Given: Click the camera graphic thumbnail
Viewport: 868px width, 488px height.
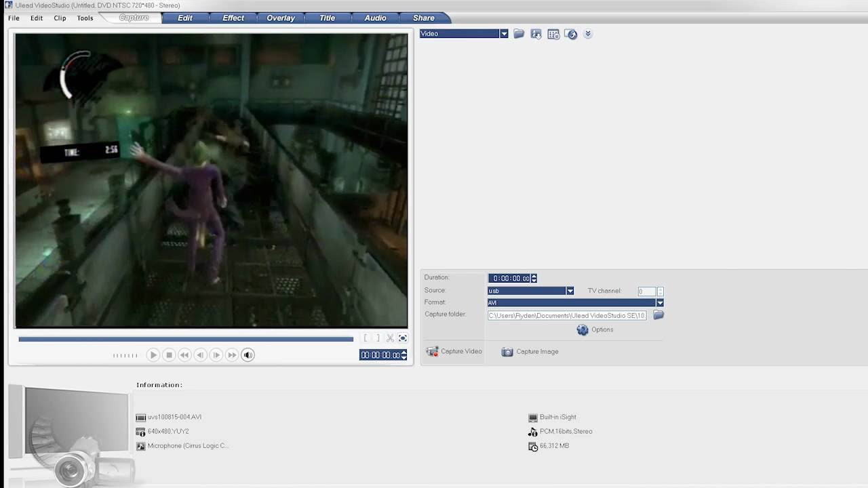Looking at the screenshot, I should click(x=71, y=436).
